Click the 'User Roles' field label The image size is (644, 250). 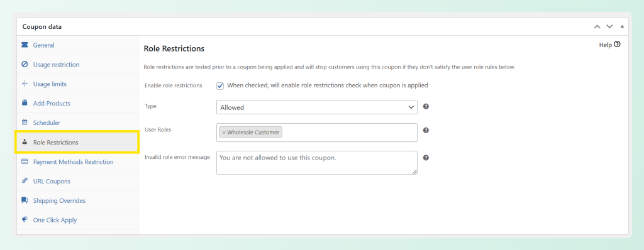158,129
